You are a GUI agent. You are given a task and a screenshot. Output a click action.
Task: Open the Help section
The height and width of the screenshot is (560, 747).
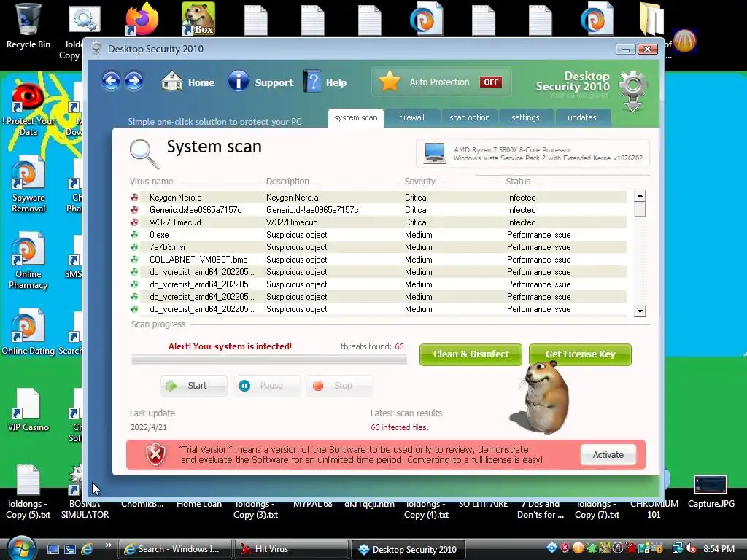point(325,82)
